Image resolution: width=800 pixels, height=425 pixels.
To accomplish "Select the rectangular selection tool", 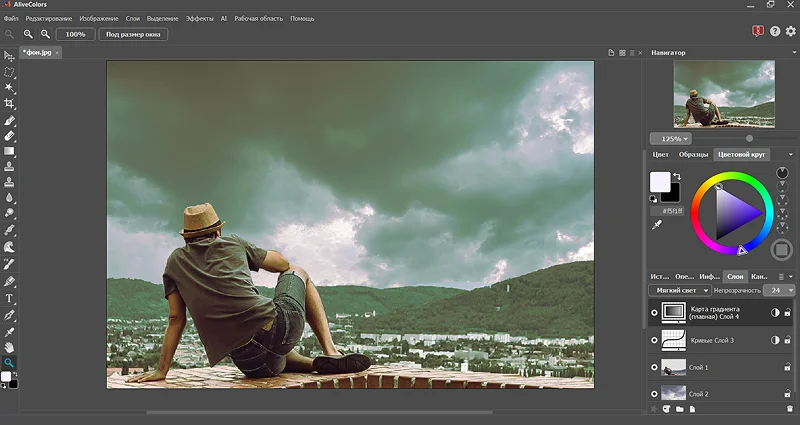I will [9, 72].
